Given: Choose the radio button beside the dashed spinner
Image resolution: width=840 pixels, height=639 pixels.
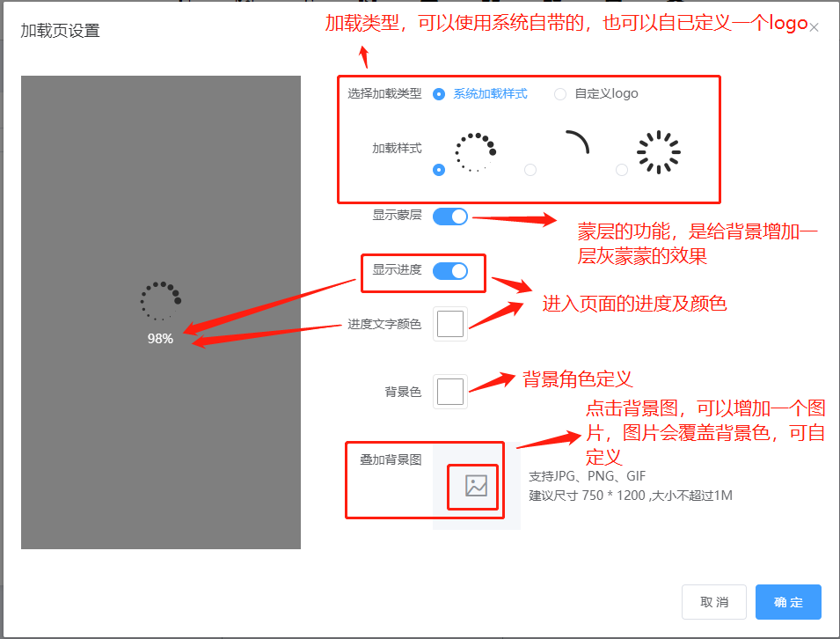Looking at the screenshot, I should [x=622, y=170].
